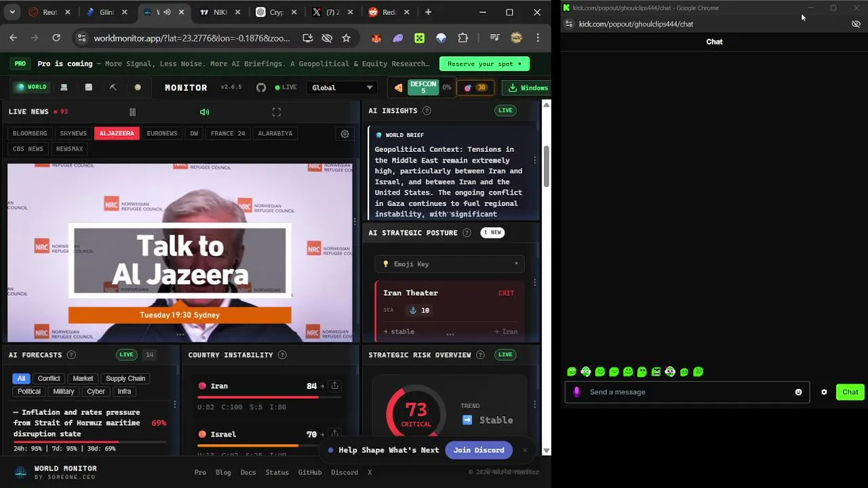Select the EURONEWS channel tab

coord(162,134)
